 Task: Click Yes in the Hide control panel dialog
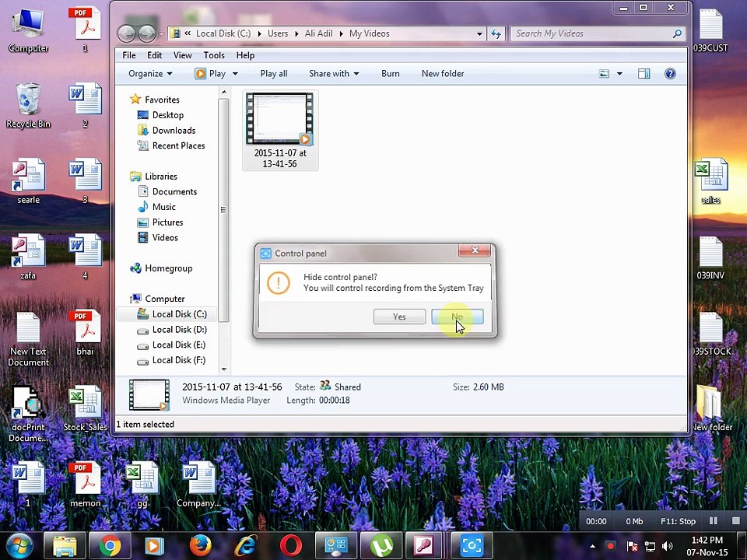pyautogui.click(x=399, y=317)
